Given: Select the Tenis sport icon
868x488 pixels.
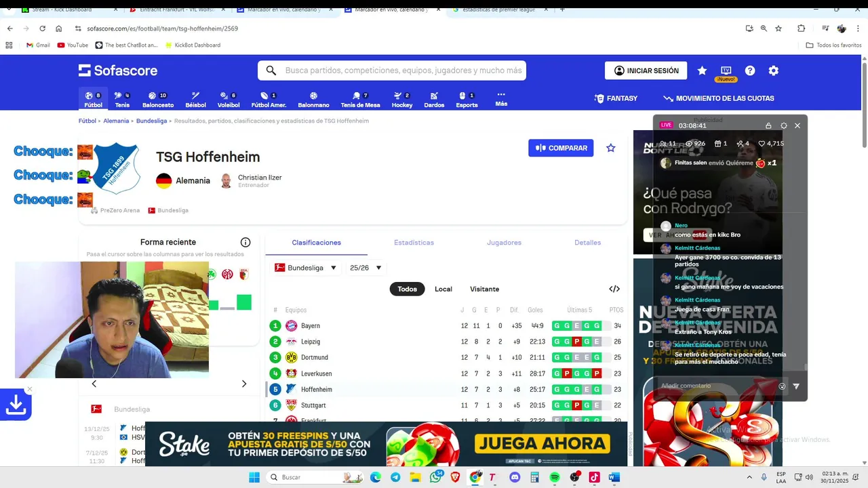Looking at the screenshot, I should click(x=122, y=100).
